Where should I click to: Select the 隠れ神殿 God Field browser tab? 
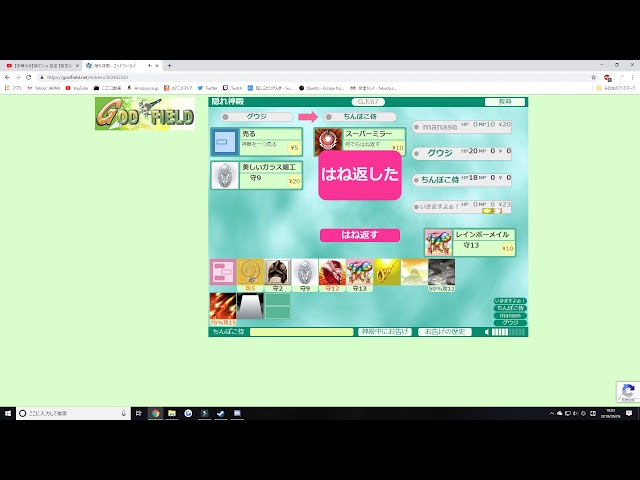point(121,65)
